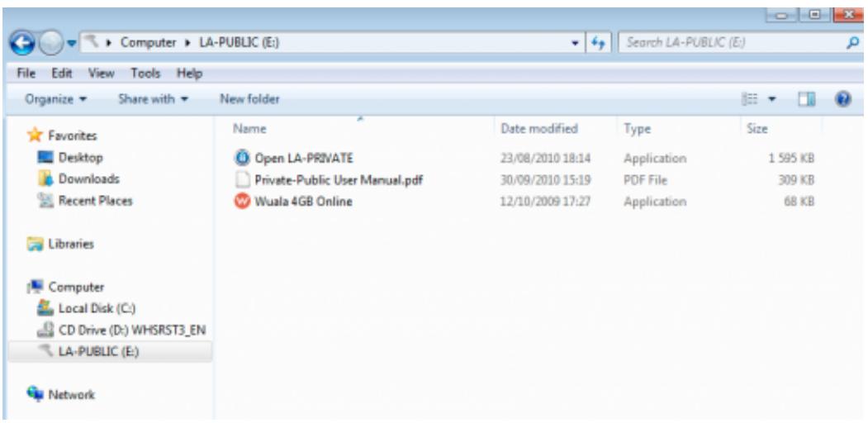Select the Open LA-PRIVATE file name
The height and width of the screenshot is (423, 868).
303,159
